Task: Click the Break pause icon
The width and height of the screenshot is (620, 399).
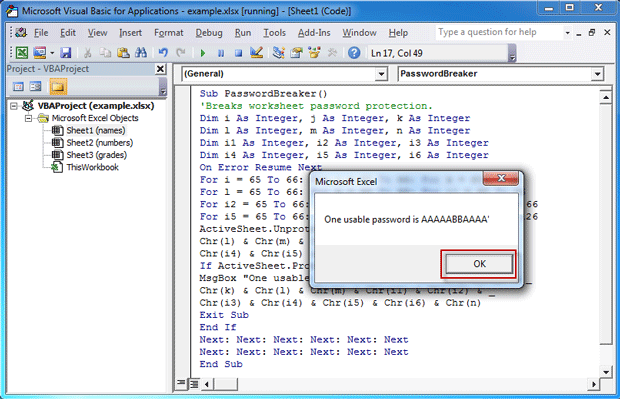Action: point(221,53)
